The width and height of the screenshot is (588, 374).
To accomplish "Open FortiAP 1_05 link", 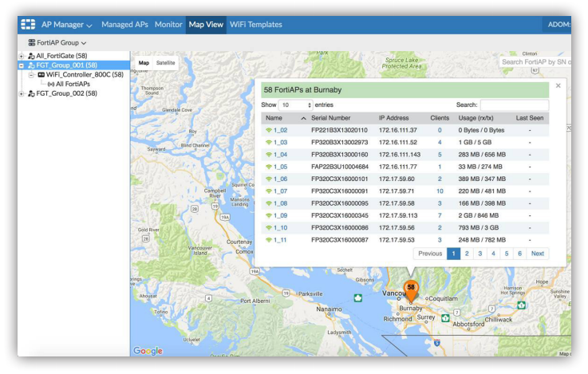I will coord(280,167).
